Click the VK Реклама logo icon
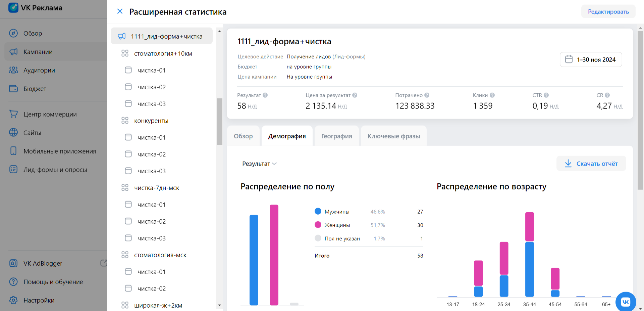644x311 pixels. pyautogui.click(x=13, y=7)
